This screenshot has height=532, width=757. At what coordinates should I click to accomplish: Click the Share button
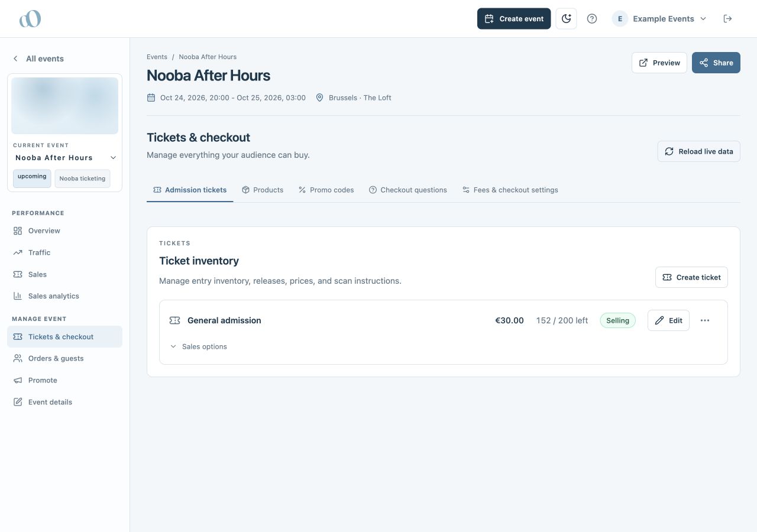pos(716,63)
